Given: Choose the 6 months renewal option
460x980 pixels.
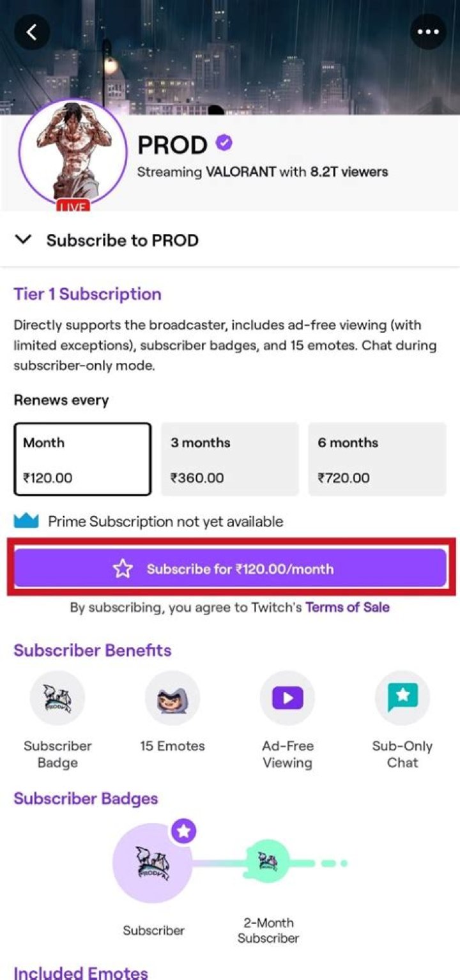Looking at the screenshot, I should click(377, 459).
